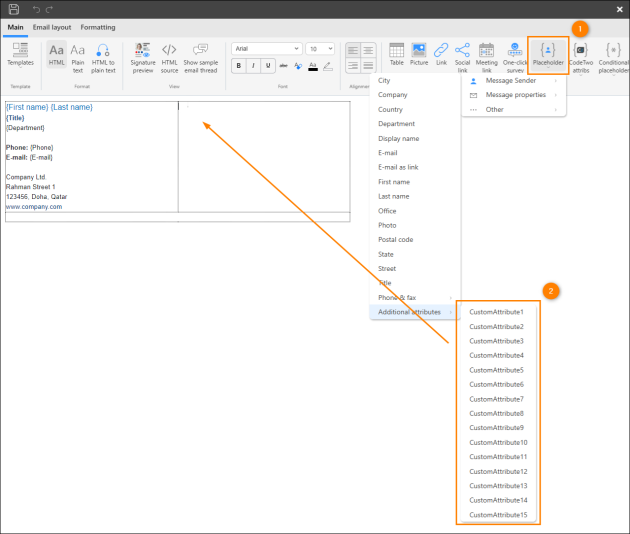630x534 pixels.
Task: Click the {Department} placeholder line
Action: coord(25,128)
